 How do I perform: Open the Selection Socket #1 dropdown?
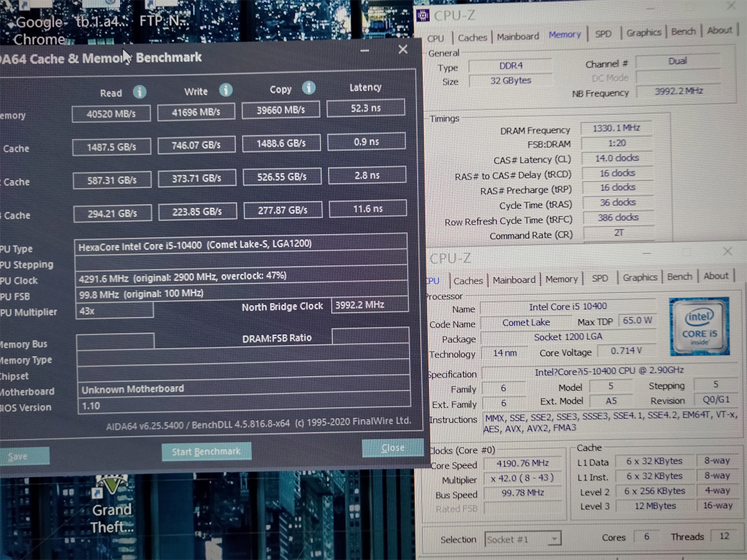pyautogui.click(x=523, y=539)
